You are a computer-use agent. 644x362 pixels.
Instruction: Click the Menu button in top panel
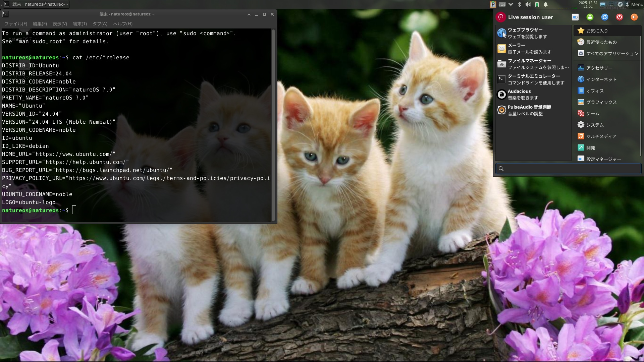637,4
